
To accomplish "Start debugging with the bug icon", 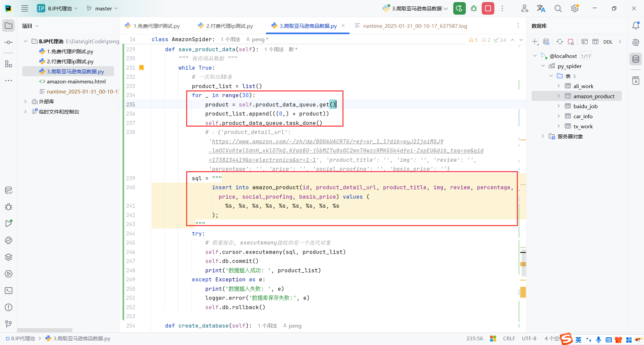I will click(x=474, y=8).
